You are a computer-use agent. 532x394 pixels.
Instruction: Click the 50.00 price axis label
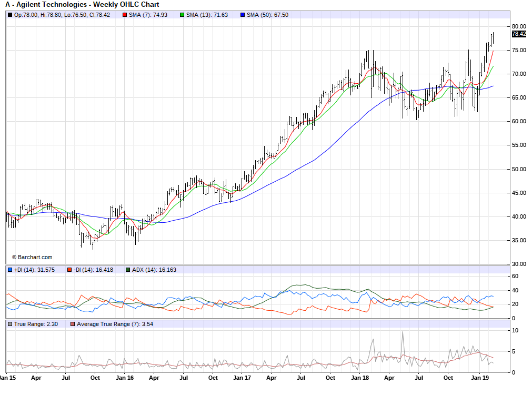(x=519, y=169)
